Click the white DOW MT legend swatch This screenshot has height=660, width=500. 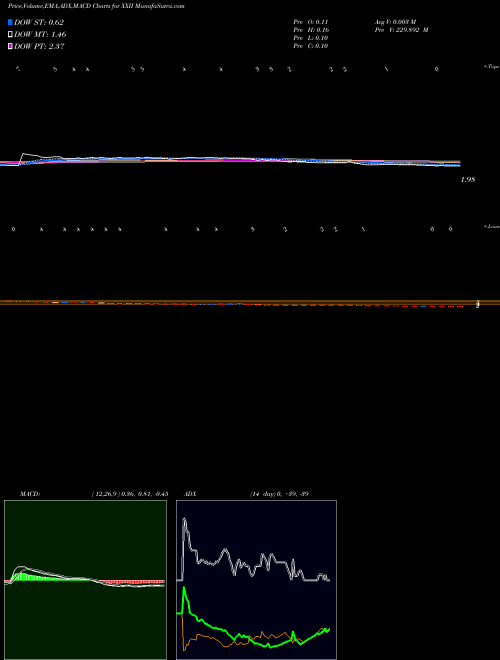(10, 34)
